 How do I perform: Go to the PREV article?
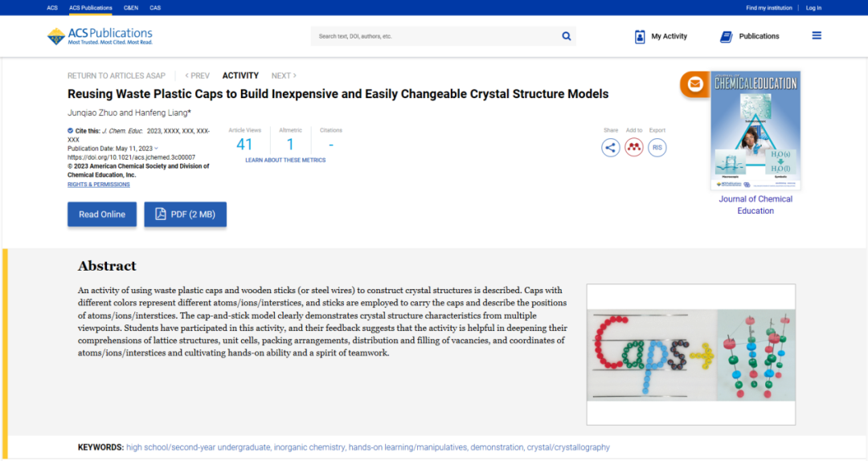tap(197, 75)
